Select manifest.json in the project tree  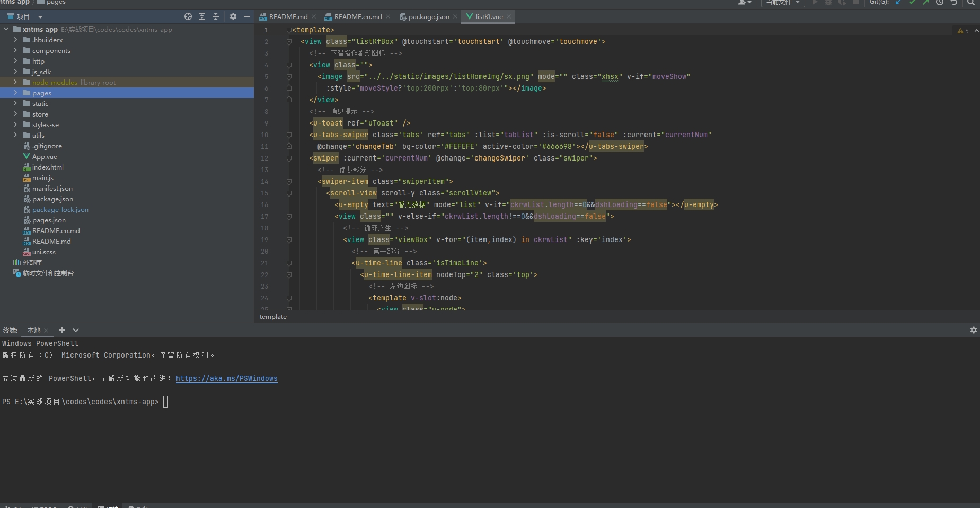[x=52, y=188]
